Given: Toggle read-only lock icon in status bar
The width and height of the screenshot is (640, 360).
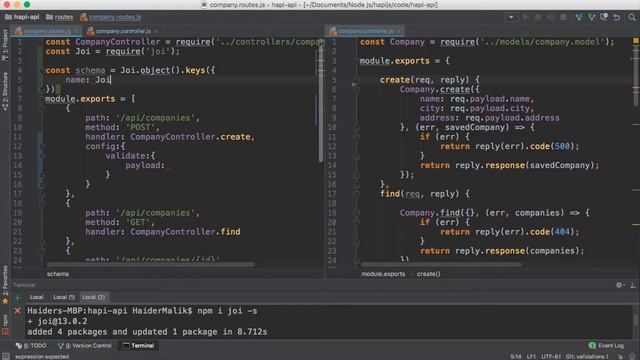Looking at the screenshot, I should tap(620, 356).
